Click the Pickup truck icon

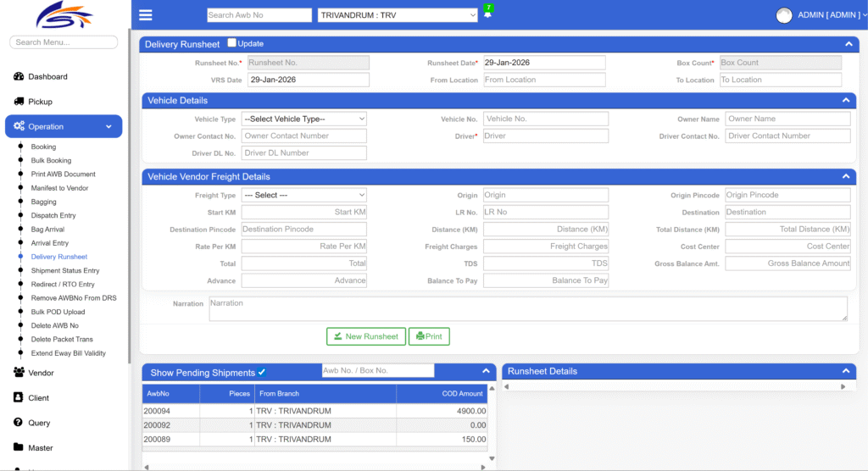pos(19,102)
